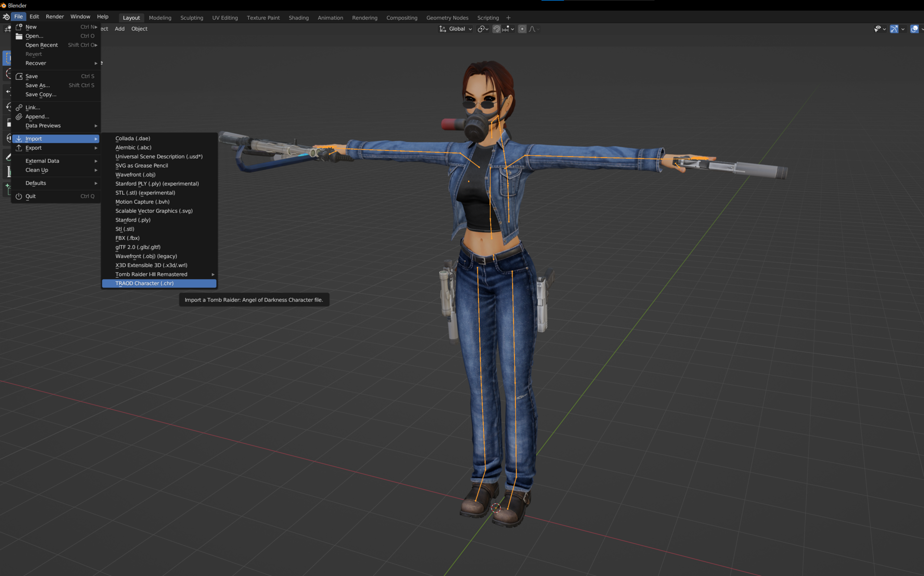Switch to the Shading workspace tab
Image resolution: width=924 pixels, height=576 pixels.
298,18
